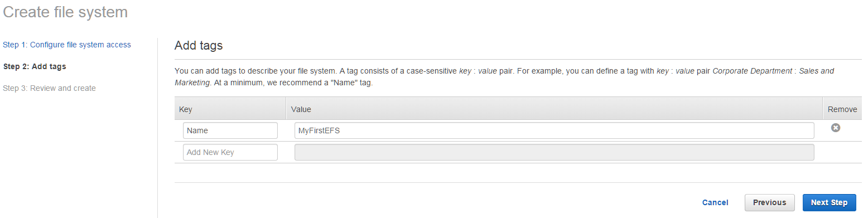Click the Remove column header
The image size is (868, 218).
(842, 109)
